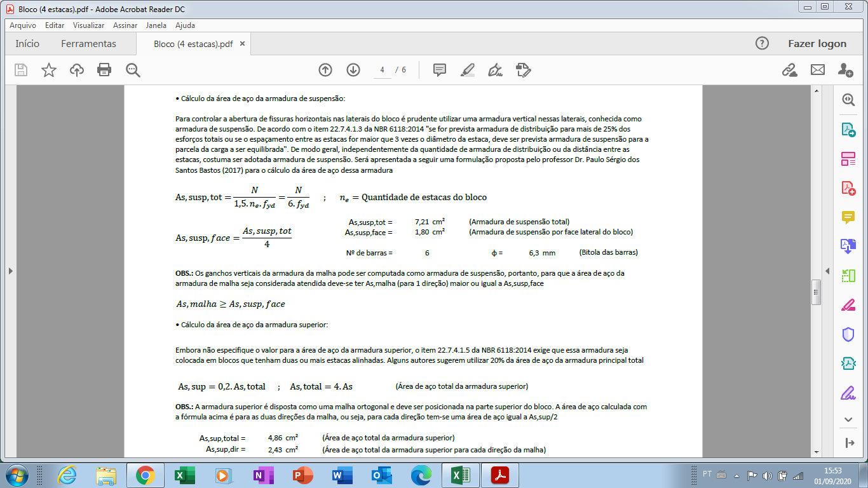This screenshot has height=488, width=868.
Task: Open the help question mark icon
Action: pos(762,43)
